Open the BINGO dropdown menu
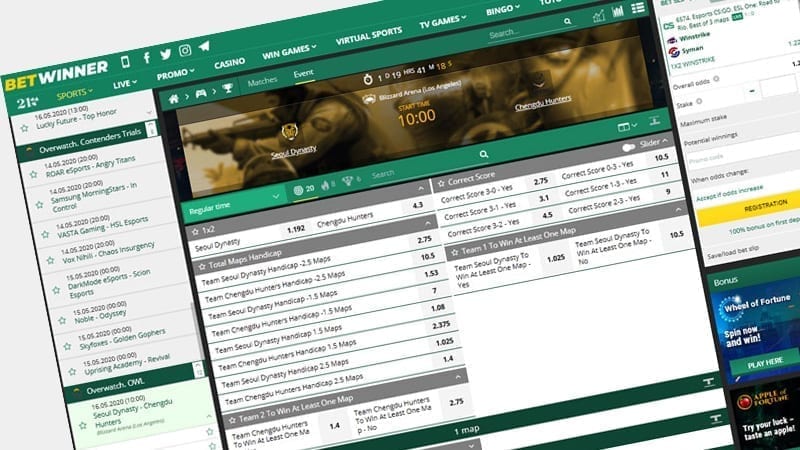Screen dimensions: 800x450 pos(503,9)
